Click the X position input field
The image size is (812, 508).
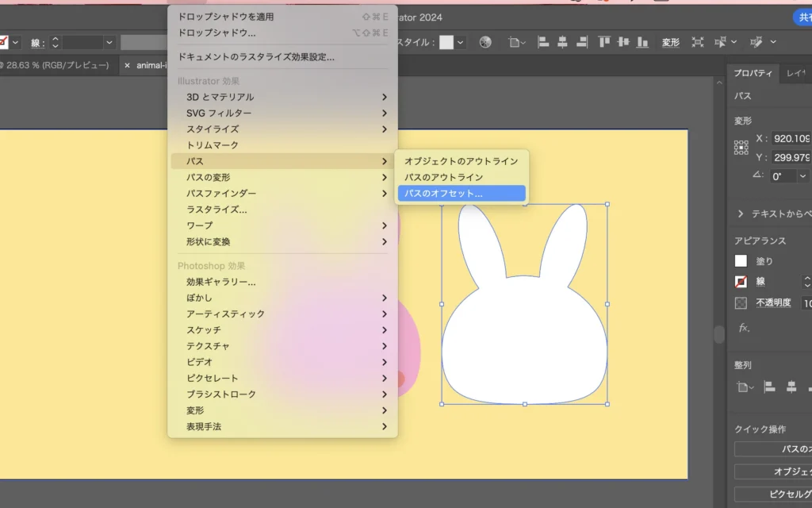click(790, 138)
